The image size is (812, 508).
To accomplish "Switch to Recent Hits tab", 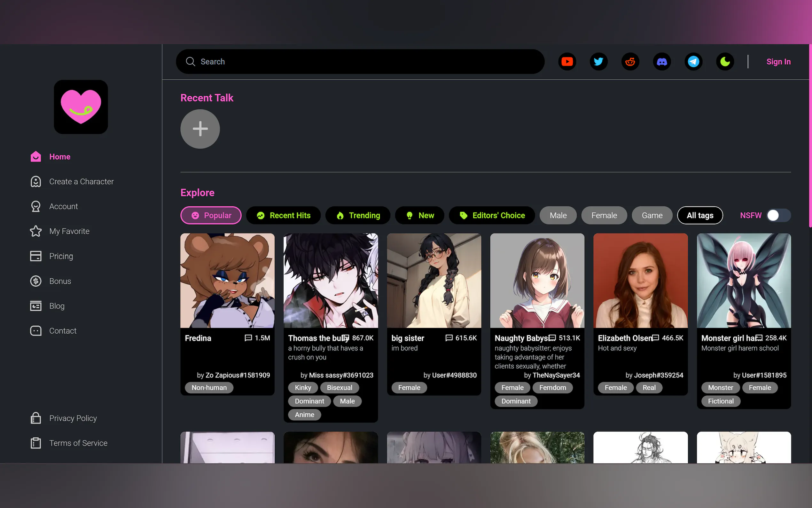I will click(x=283, y=215).
